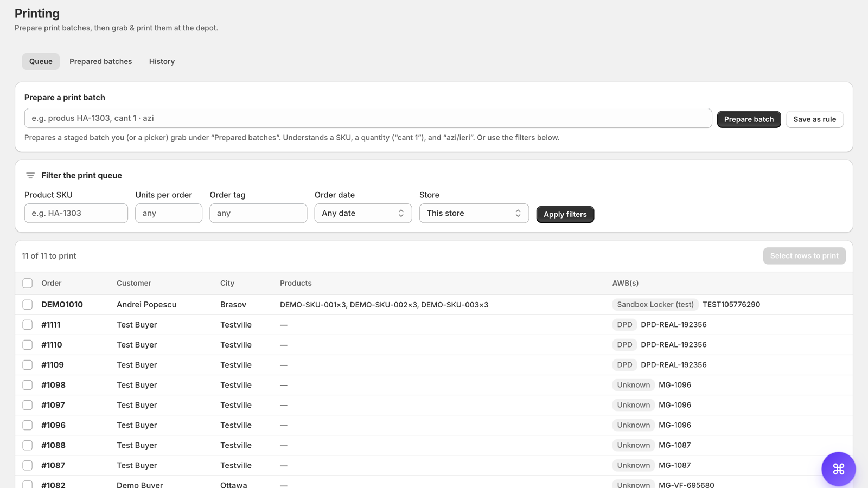Mark the checkbox for order #1109
Screen dimensions: 868x488
[28, 365]
